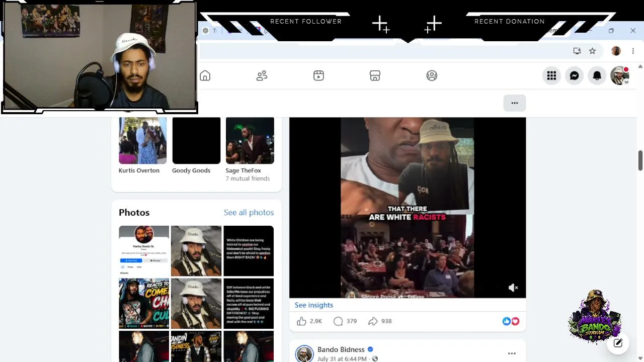Open the See insights link
Screen dimensions: 644x362
click(x=314, y=305)
